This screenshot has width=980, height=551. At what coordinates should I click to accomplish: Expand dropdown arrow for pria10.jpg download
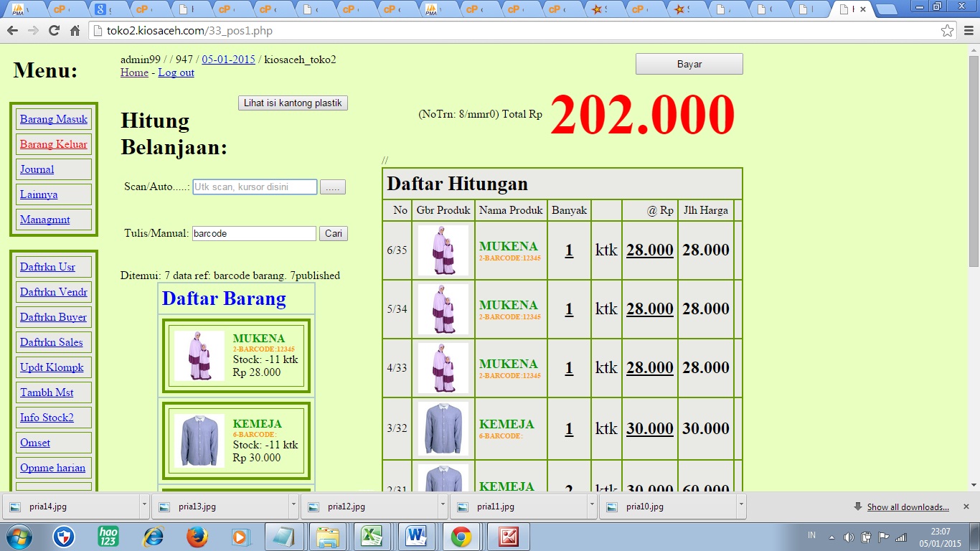[740, 506]
